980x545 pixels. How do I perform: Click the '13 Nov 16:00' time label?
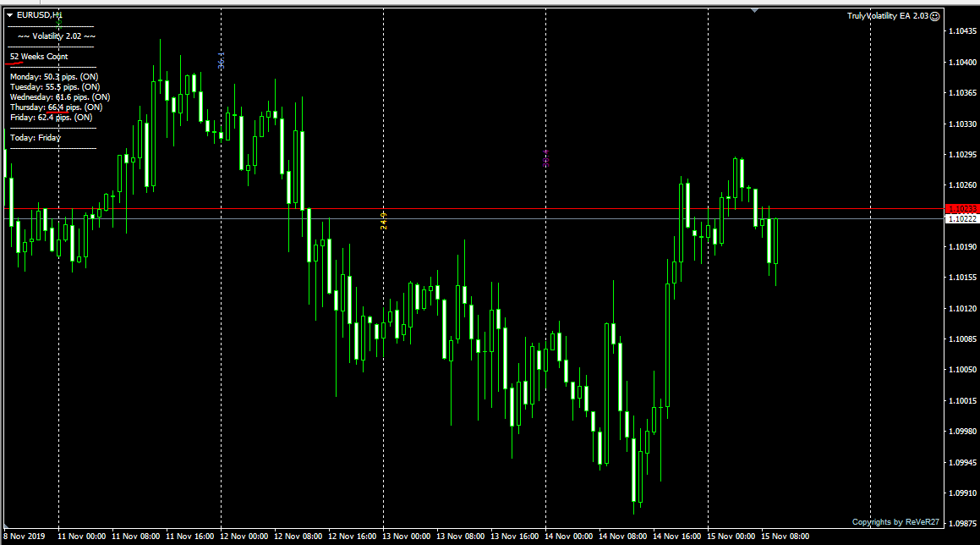tap(514, 537)
